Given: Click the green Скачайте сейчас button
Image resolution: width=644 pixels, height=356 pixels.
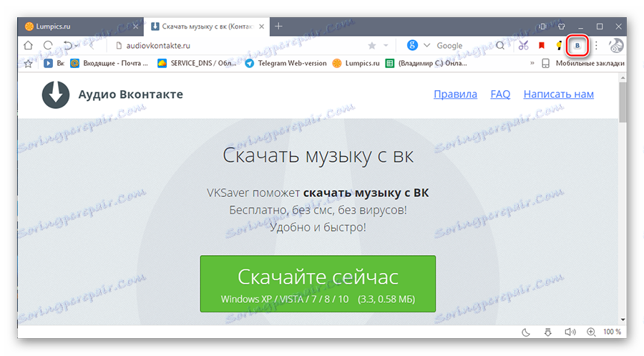Looking at the screenshot, I should [x=318, y=284].
